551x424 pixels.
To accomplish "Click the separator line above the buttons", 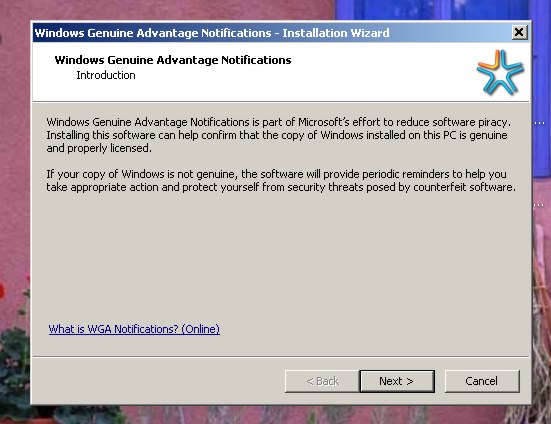I will pyautogui.click(x=281, y=357).
